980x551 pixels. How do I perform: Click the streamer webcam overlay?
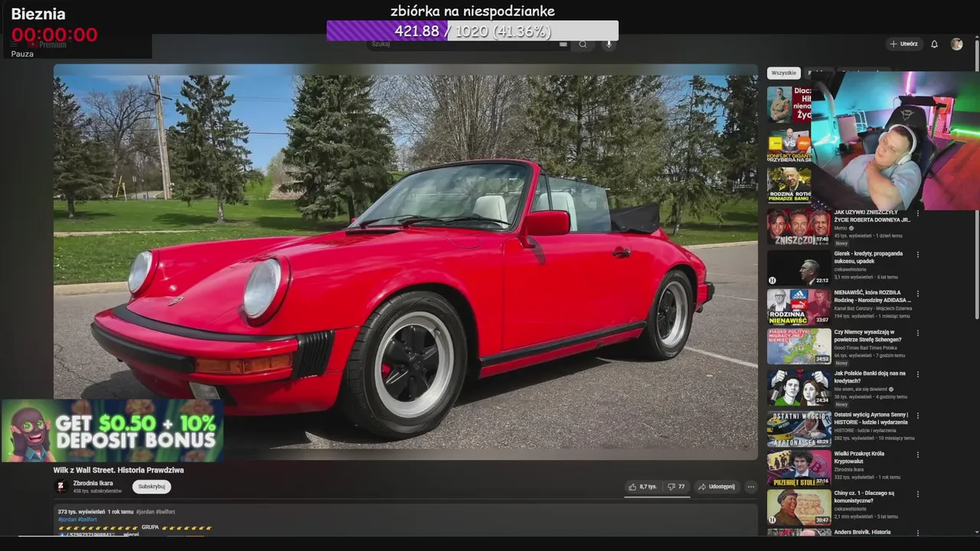[x=895, y=141]
